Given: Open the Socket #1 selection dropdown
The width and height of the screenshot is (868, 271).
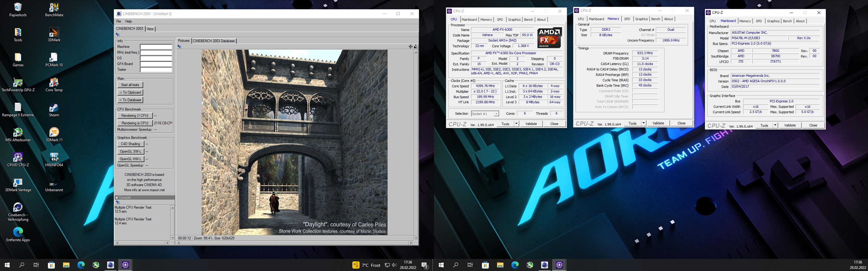Looking at the screenshot, I should (x=485, y=114).
